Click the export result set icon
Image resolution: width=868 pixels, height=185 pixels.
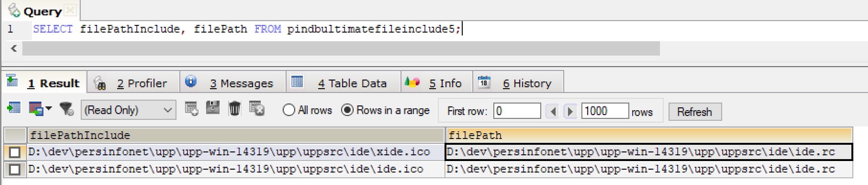[x=13, y=108]
